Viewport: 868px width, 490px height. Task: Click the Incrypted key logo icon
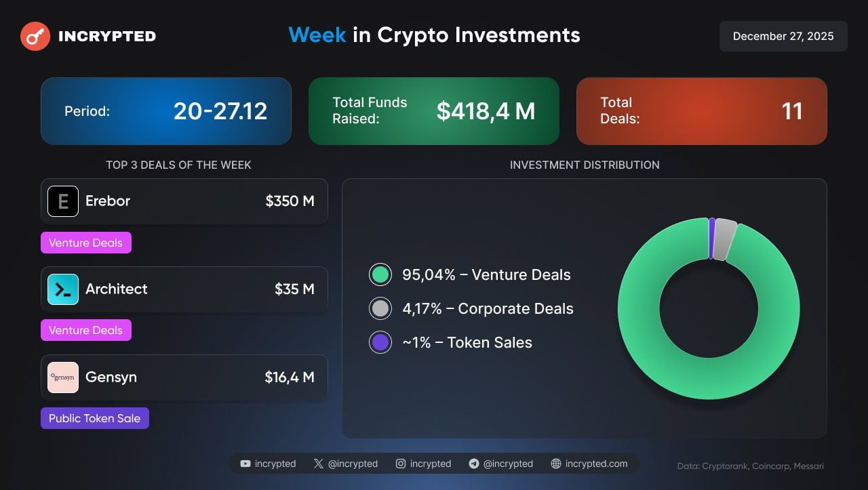pos(35,37)
